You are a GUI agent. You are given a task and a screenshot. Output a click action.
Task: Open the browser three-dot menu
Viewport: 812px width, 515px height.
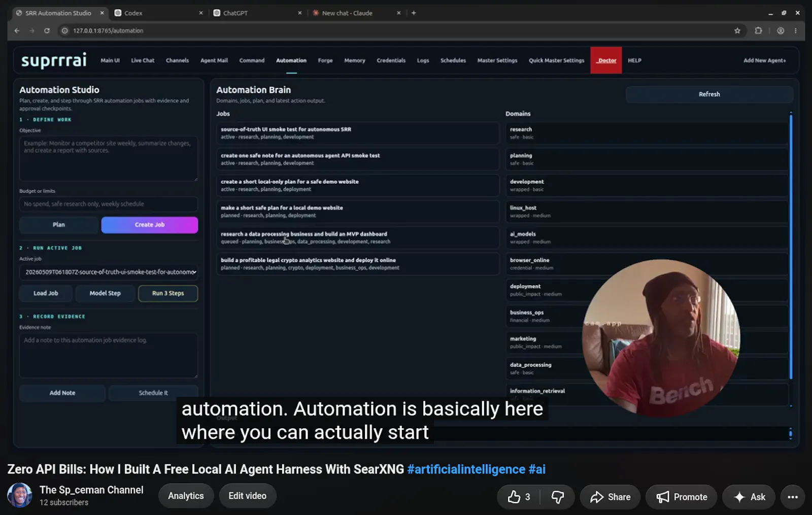coord(795,30)
